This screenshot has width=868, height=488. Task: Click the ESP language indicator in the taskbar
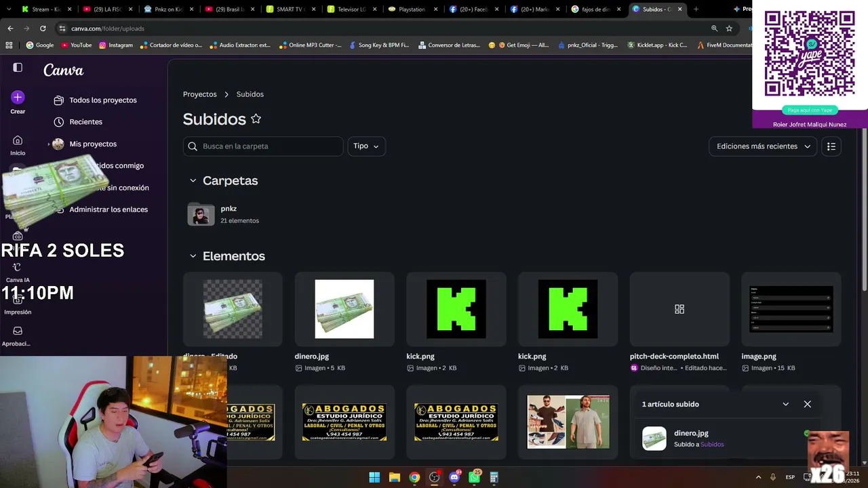click(790, 477)
